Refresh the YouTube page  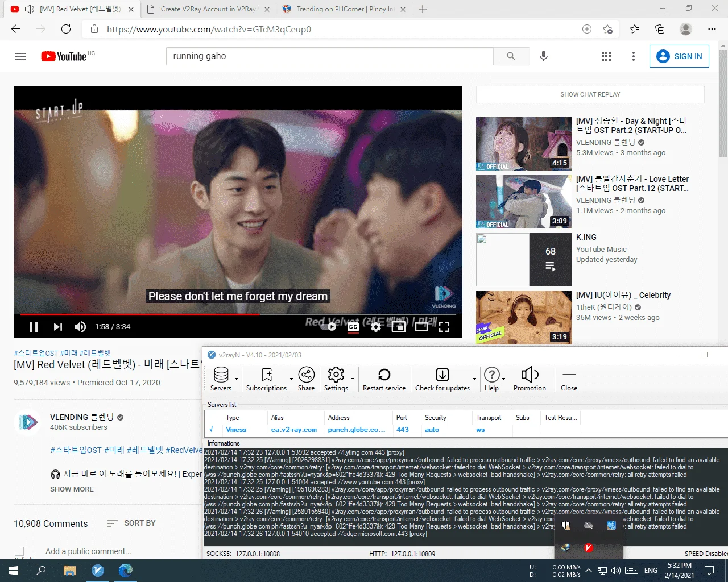tap(66, 29)
